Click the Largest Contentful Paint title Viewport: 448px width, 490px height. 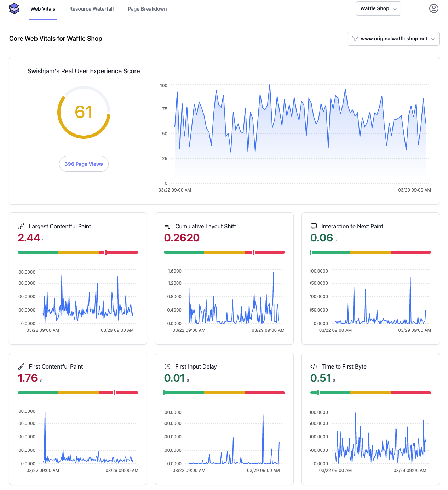tap(60, 226)
